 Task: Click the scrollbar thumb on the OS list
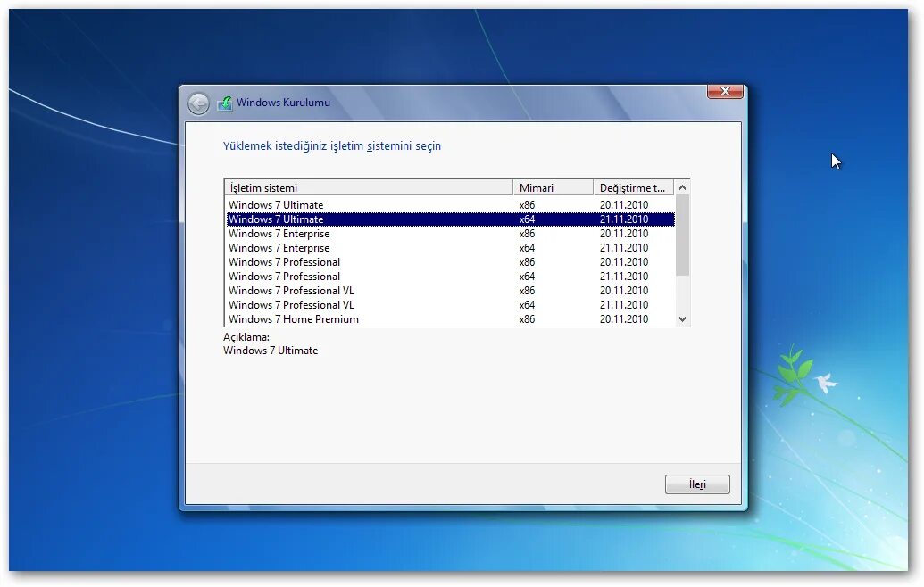(682, 236)
